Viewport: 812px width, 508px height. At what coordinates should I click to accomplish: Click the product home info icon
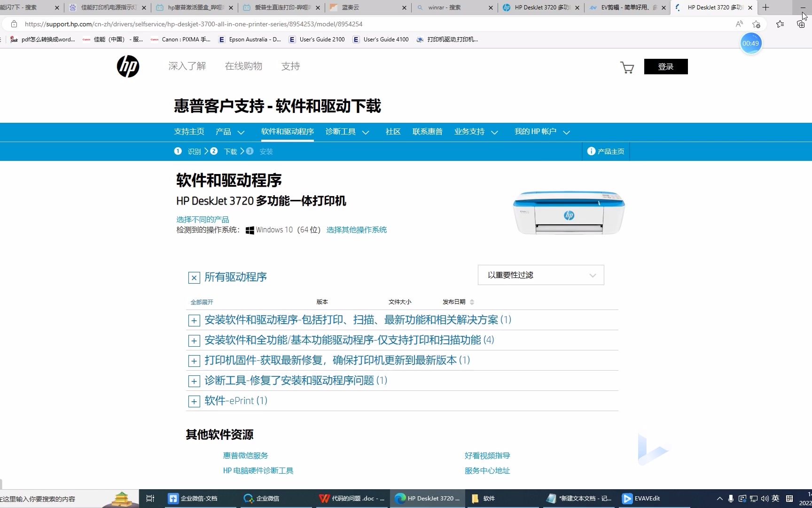pos(591,151)
